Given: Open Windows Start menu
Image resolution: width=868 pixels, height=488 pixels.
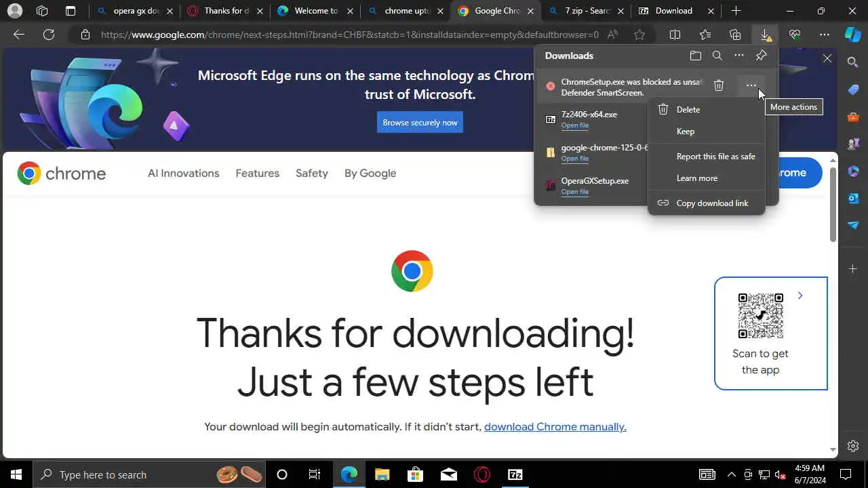Looking at the screenshot, I should 16,474.
